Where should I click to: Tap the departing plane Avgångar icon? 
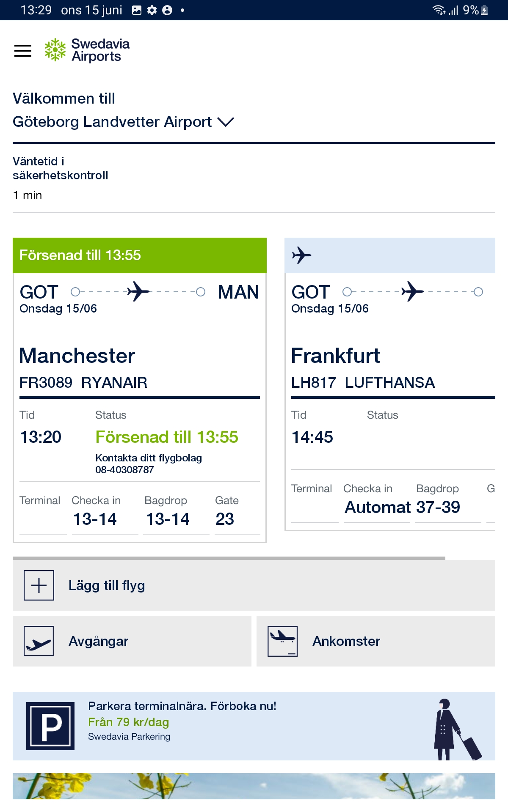39,641
